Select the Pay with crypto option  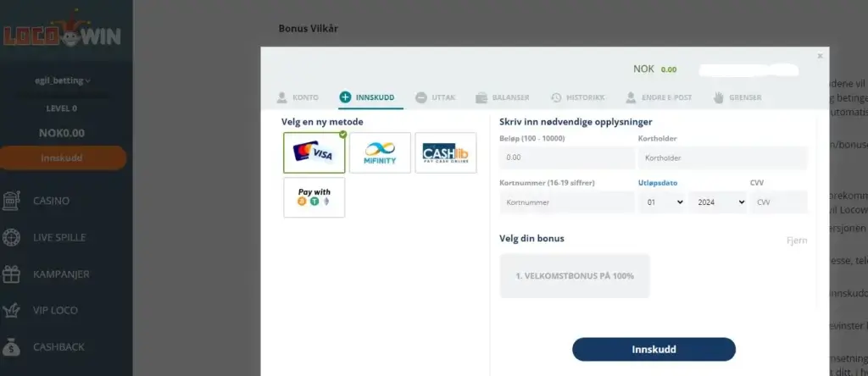click(314, 197)
